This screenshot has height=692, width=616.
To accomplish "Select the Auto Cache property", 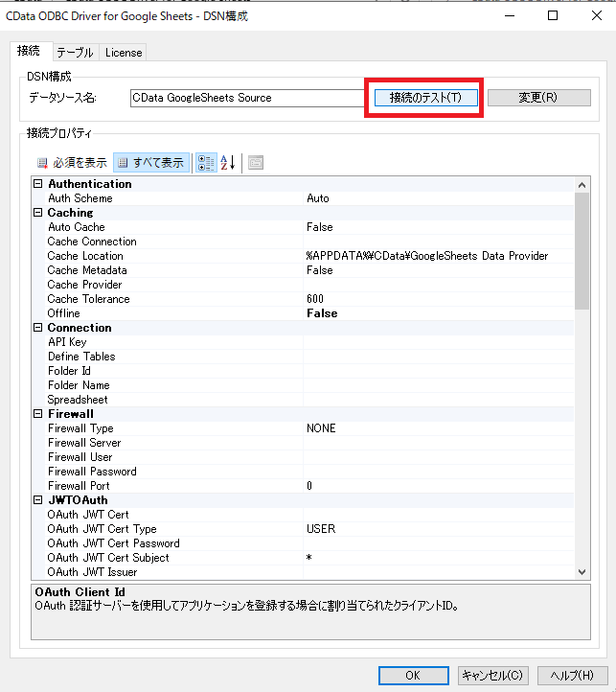I will [x=308, y=227].
